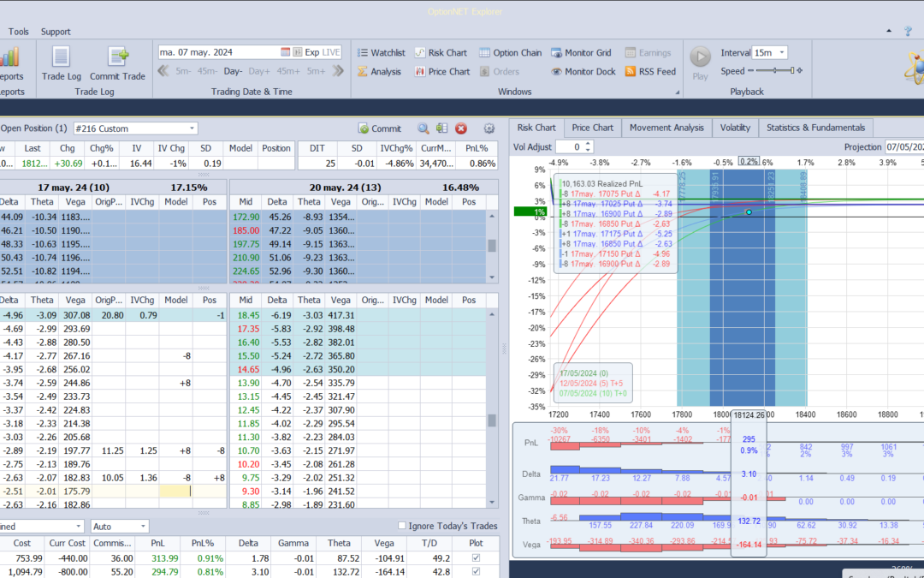This screenshot has width=924, height=578.
Task: Open the dropdown left of Auto
Action: click(x=79, y=526)
